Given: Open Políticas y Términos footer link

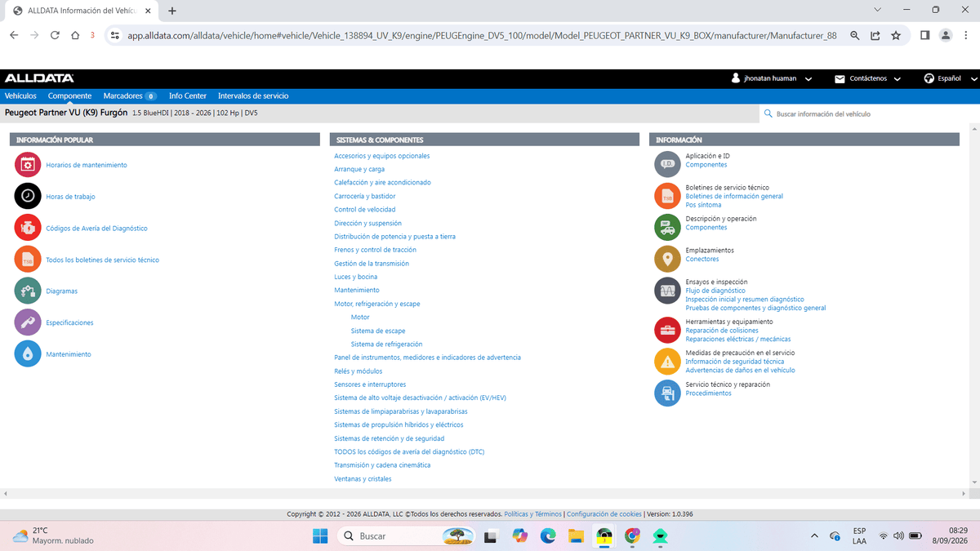Looking at the screenshot, I should pyautogui.click(x=533, y=514).
